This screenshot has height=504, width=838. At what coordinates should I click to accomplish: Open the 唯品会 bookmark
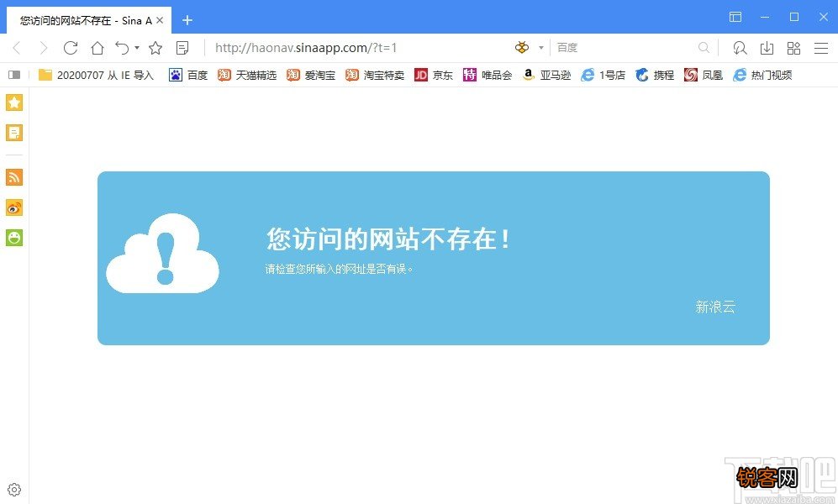pos(488,76)
